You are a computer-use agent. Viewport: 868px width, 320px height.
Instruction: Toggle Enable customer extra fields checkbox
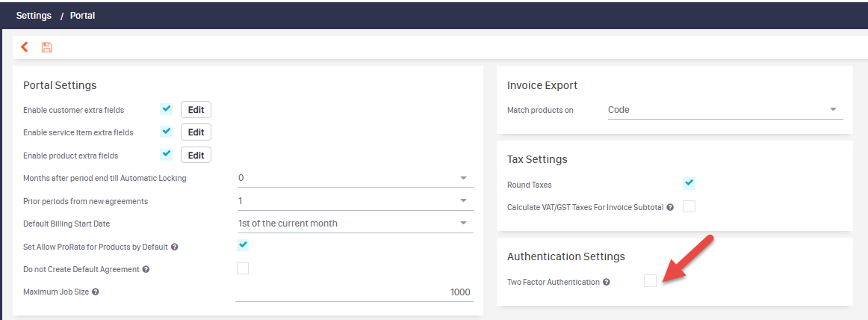click(167, 109)
